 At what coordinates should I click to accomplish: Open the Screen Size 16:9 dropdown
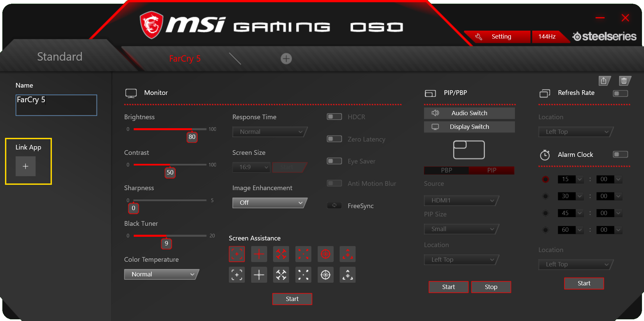[x=251, y=167]
